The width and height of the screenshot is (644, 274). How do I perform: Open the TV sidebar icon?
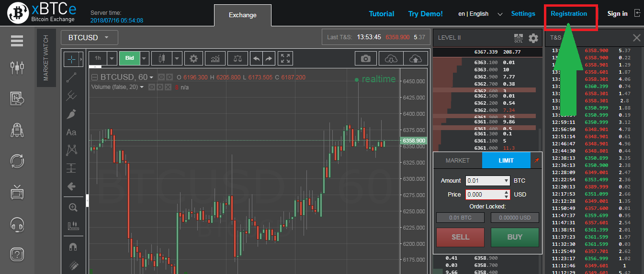(17, 192)
